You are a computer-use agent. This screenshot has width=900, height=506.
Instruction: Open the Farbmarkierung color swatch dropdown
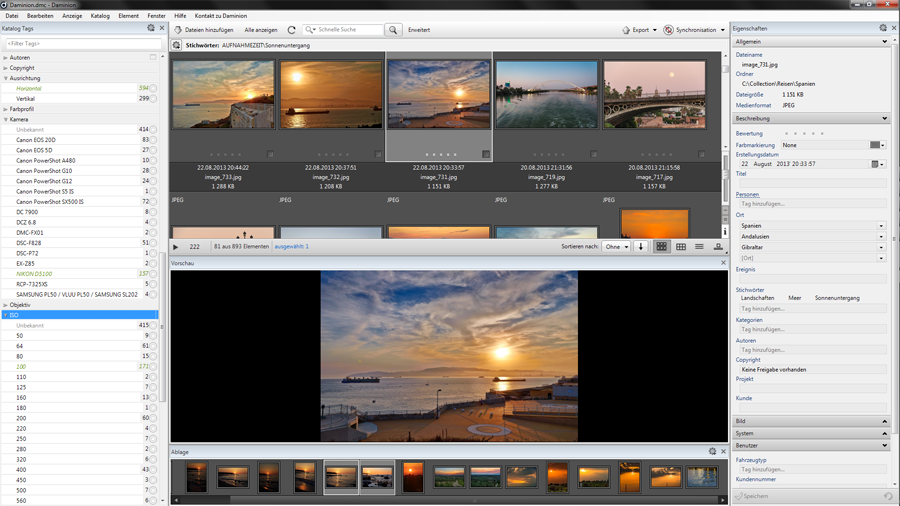click(877, 145)
